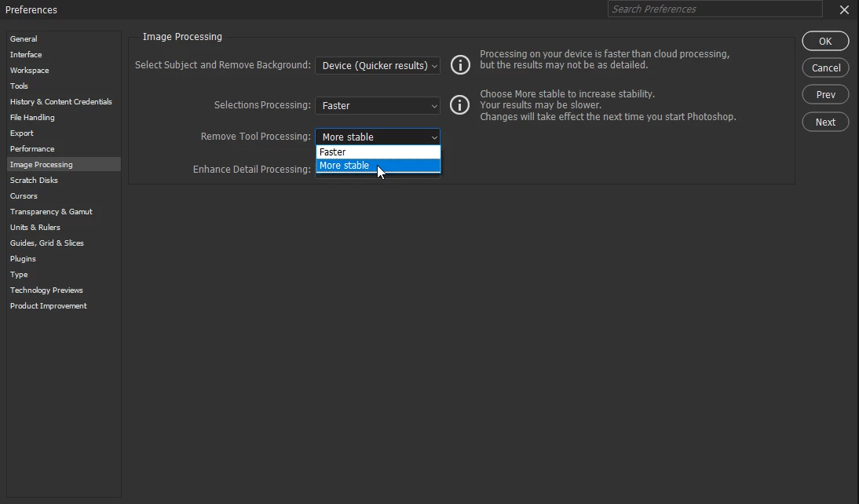Open the Selections Processing dropdown
This screenshot has width=859, height=504.
(x=378, y=105)
